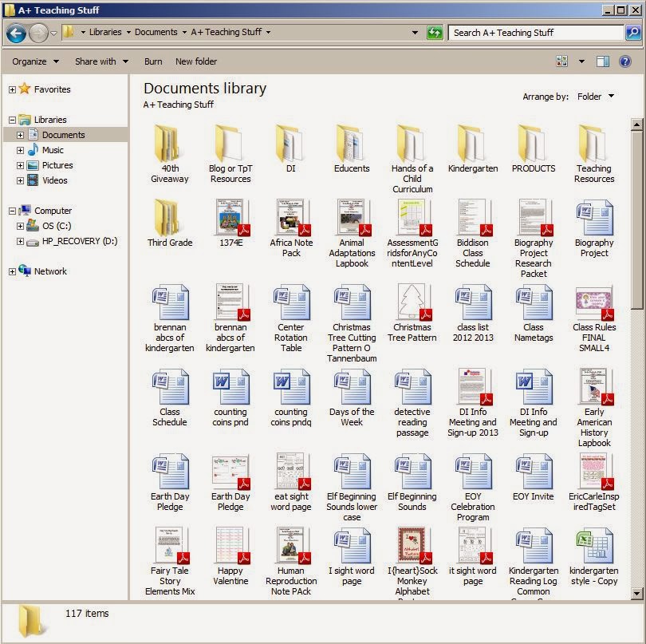Image resolution: width=646 pixels, height=644 pixels.
Task: Expand Computer in the navigation pane
Action: point(11,210)
